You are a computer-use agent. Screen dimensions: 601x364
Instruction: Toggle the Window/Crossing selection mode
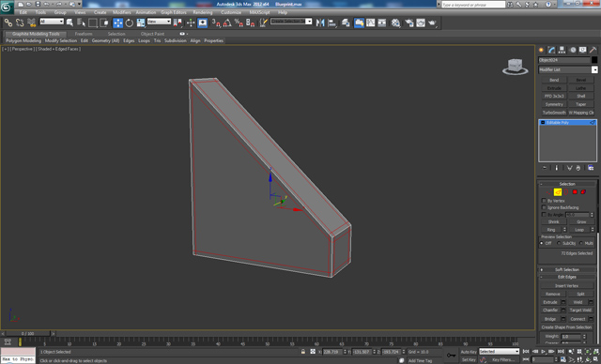(x=104, y=23)
